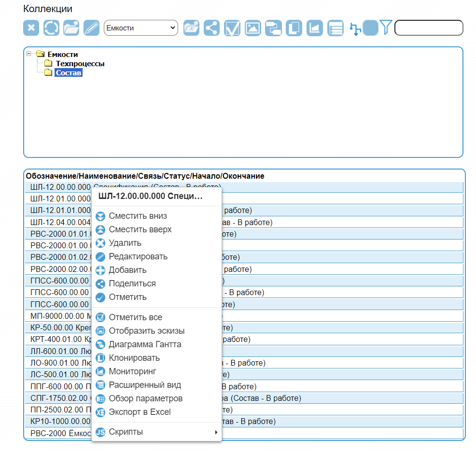Viewport: 476px width, 453px height.
Task: Click the picture thumbnails toolbar icon
Action: tap(252, 28)
